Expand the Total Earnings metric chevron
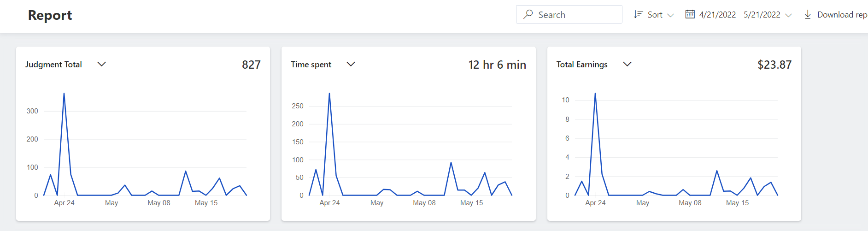The width and height of the screenshot is (868, 231). point(627,64)
